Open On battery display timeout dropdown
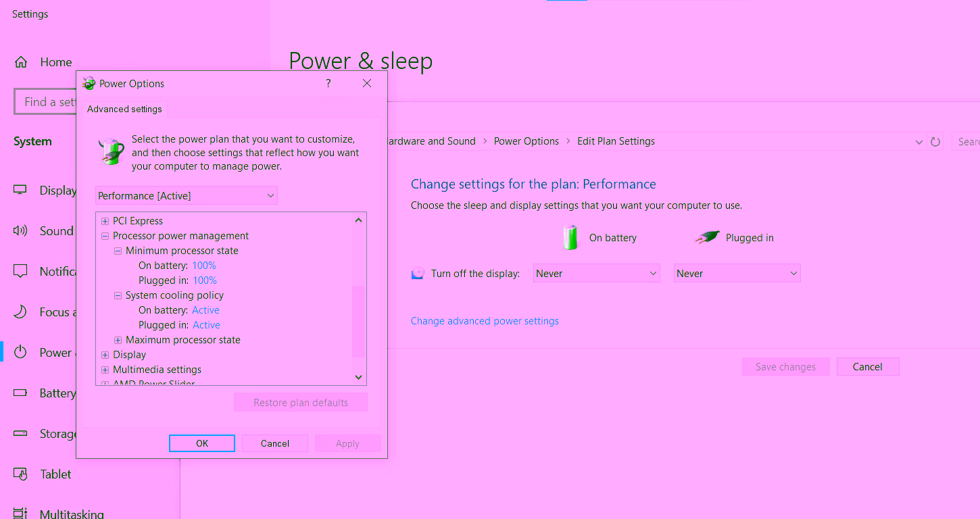980x519 pixels. (596, 273)
